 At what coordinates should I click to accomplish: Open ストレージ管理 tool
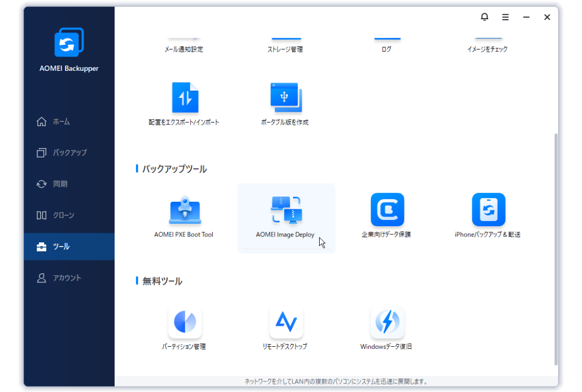tap(285, 49)
